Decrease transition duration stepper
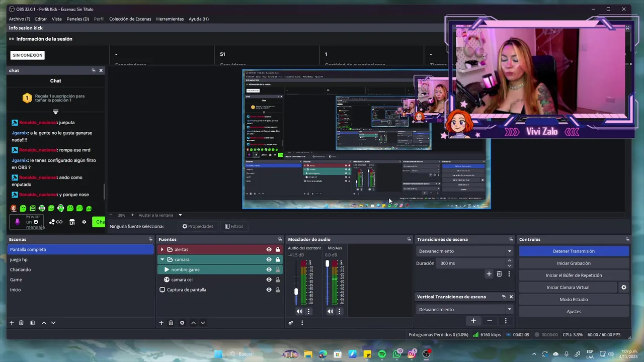 [509, 266]
